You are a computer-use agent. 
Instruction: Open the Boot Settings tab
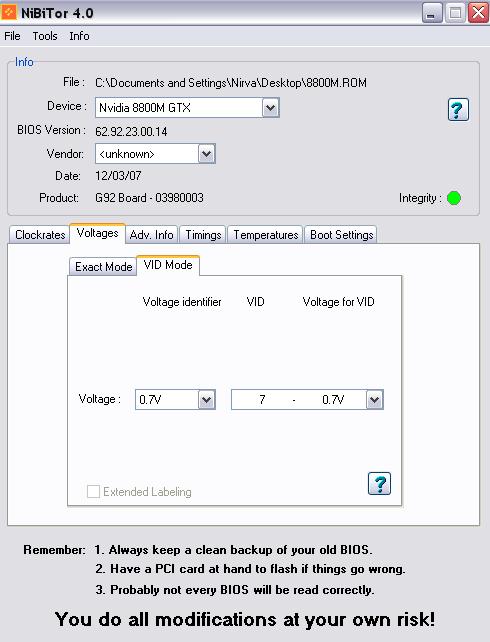tap(341, 235)
